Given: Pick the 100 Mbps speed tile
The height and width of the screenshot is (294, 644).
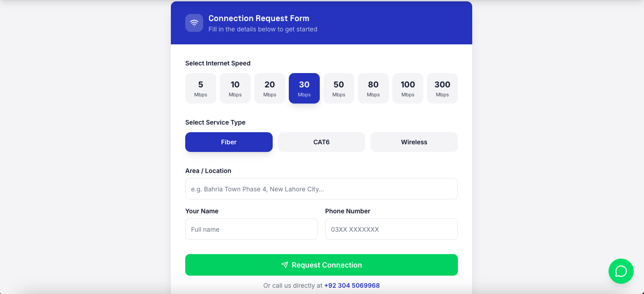Looking at the screenshot, I should (408, 88).
